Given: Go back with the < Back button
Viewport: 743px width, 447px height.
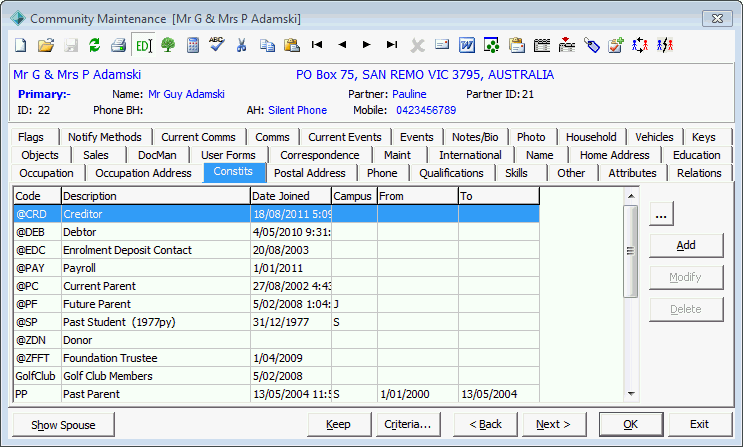Looking at the screenshot, I should tap(485, 424).
